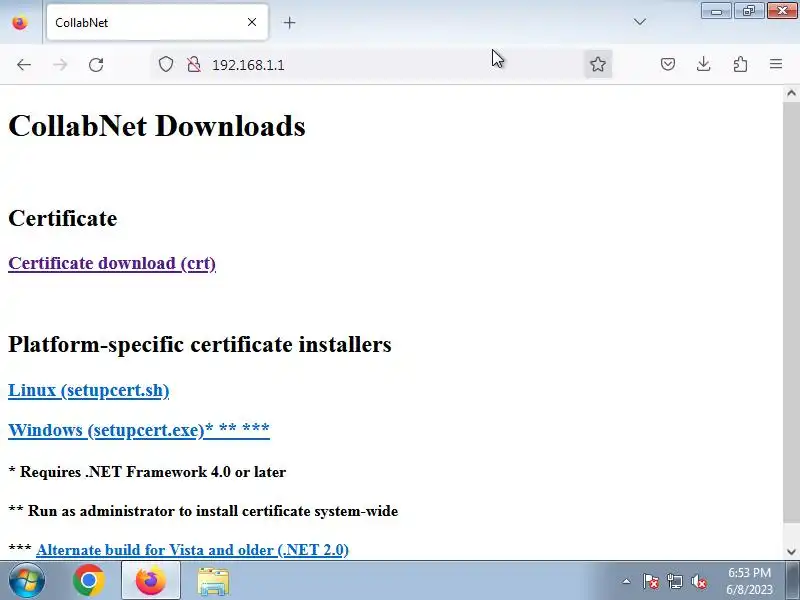Select the CollabNet tab
800x600 pixels.
tap(157, 22)
